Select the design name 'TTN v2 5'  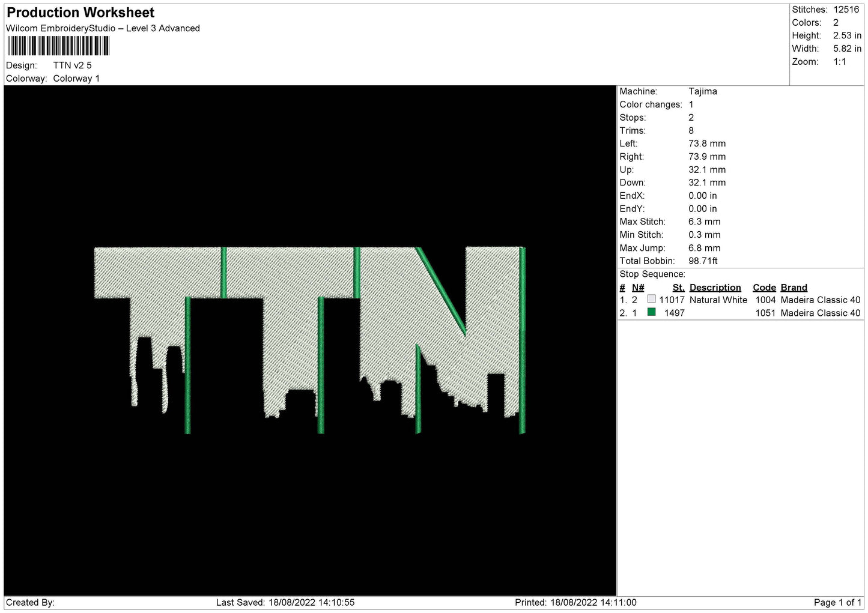pos(72,65)
